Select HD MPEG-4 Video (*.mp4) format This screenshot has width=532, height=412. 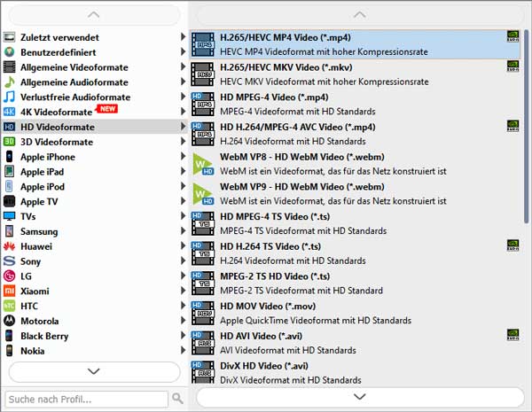(355, 104)
